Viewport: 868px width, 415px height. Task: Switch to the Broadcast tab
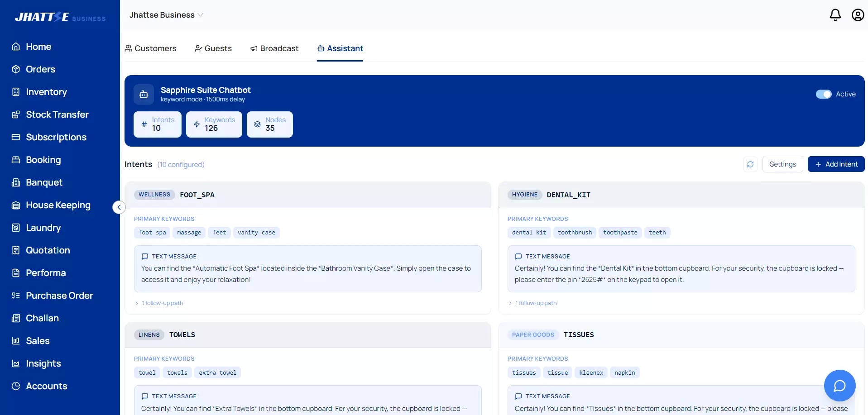click(274, 48)
